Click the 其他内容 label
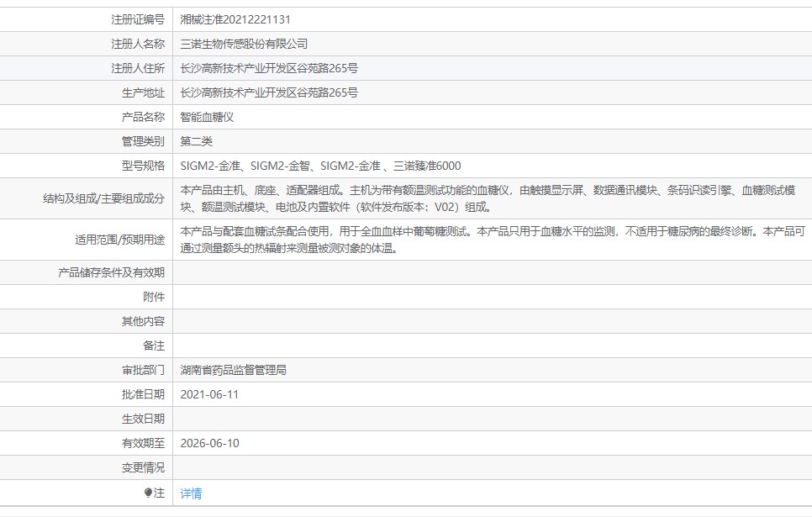 143,321
